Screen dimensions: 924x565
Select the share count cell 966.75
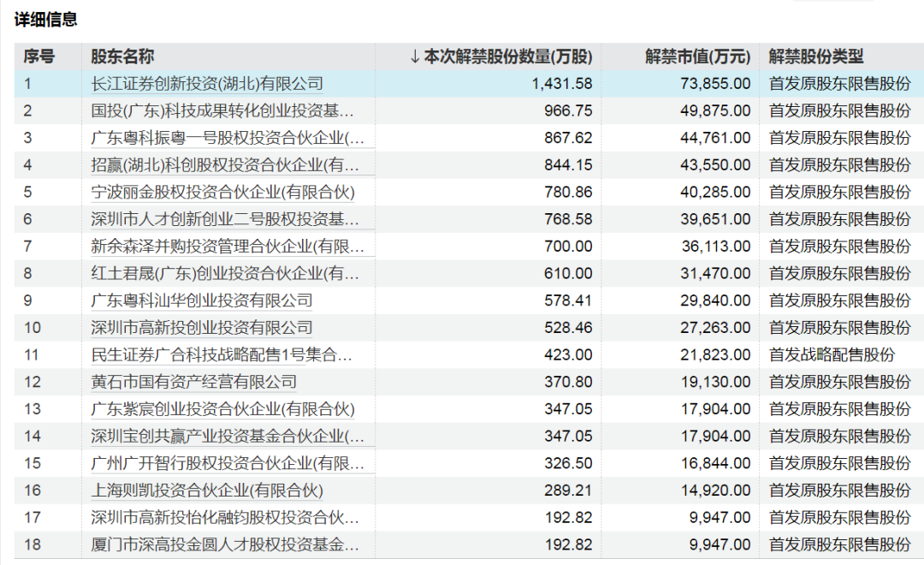(x=568, y=111)
